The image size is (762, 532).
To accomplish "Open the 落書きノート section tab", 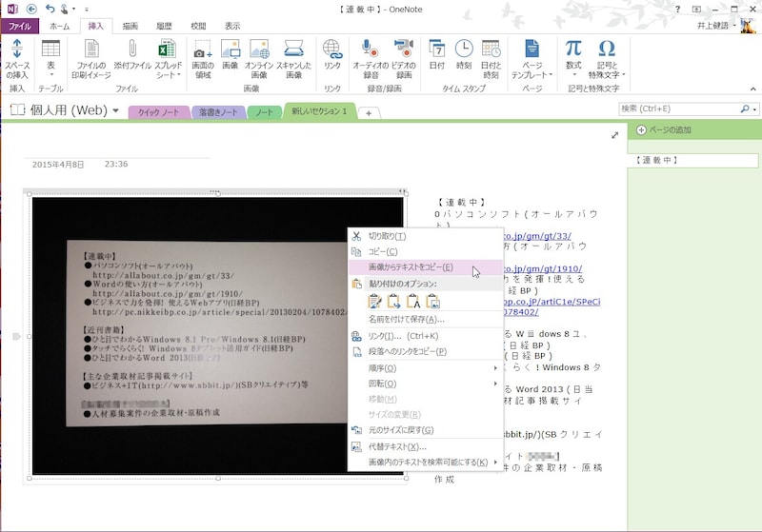I will tap(218, 112).
